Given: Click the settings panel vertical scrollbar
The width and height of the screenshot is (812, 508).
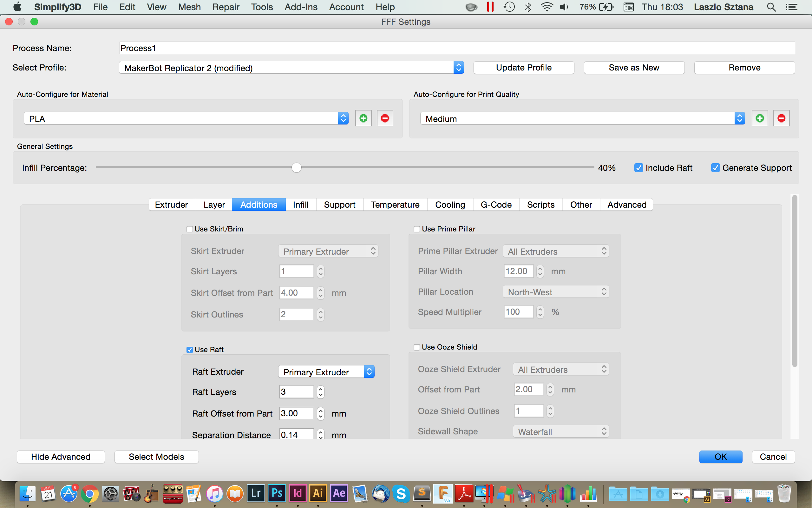Looking at the screenshot, I should coord(794,281).
